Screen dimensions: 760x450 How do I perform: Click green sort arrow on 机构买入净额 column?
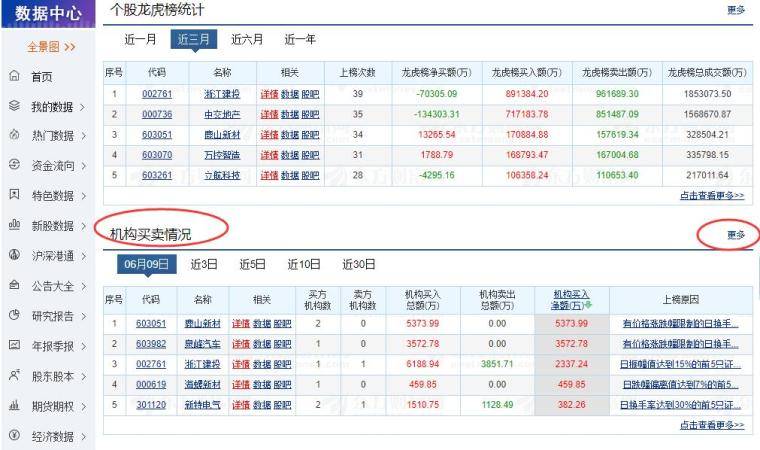click(588, 305)
